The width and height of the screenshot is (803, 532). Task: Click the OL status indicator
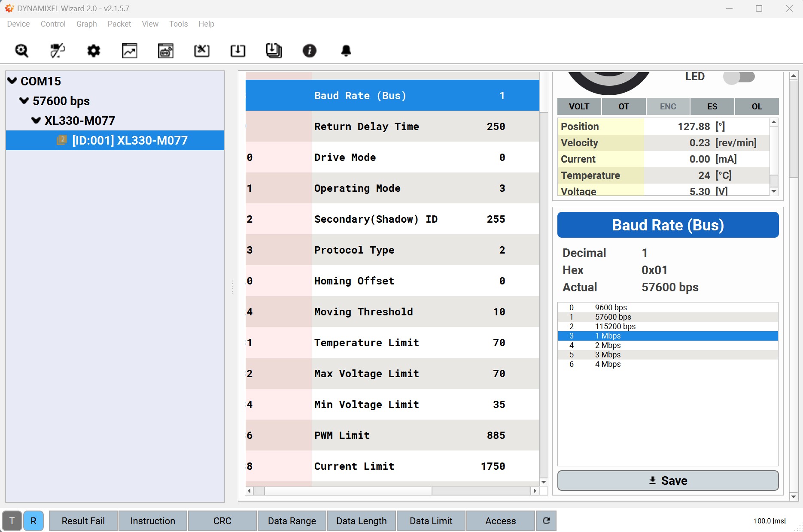pyautogui.click(x=757, y=106)
